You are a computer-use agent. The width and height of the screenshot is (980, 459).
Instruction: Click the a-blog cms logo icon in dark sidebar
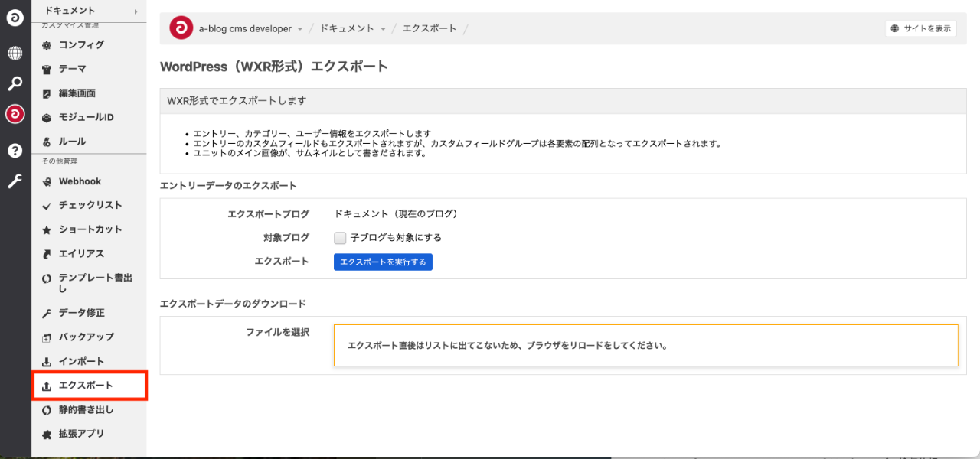(x=15, y=17)
